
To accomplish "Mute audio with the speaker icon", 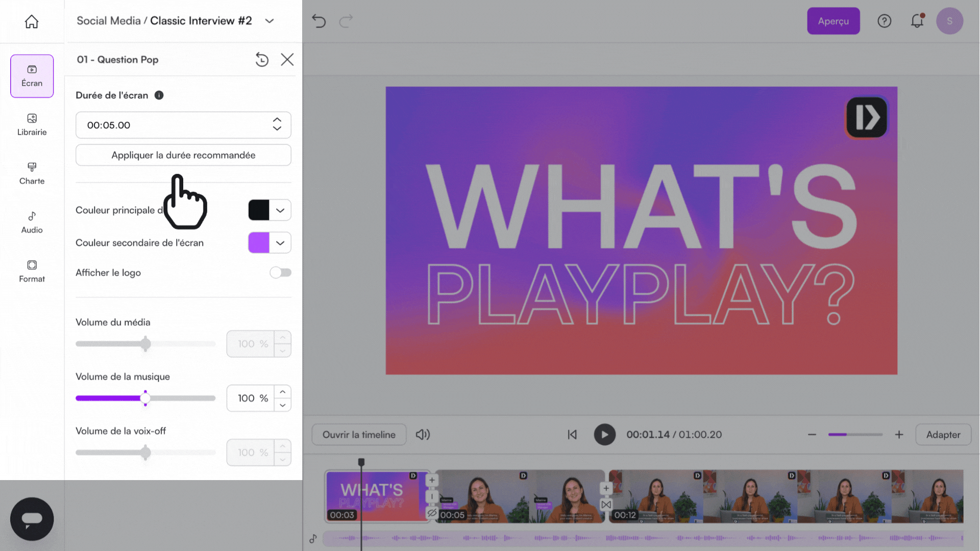I will 423,435.
